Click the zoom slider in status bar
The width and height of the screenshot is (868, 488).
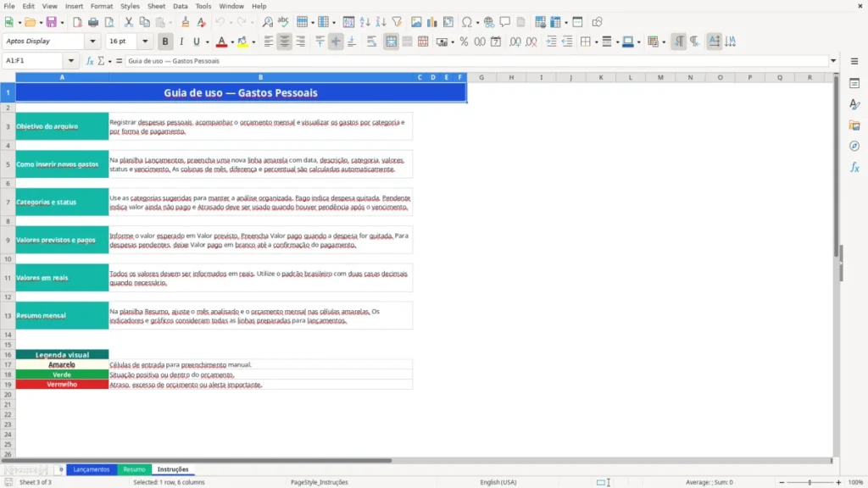coord(810,482)
